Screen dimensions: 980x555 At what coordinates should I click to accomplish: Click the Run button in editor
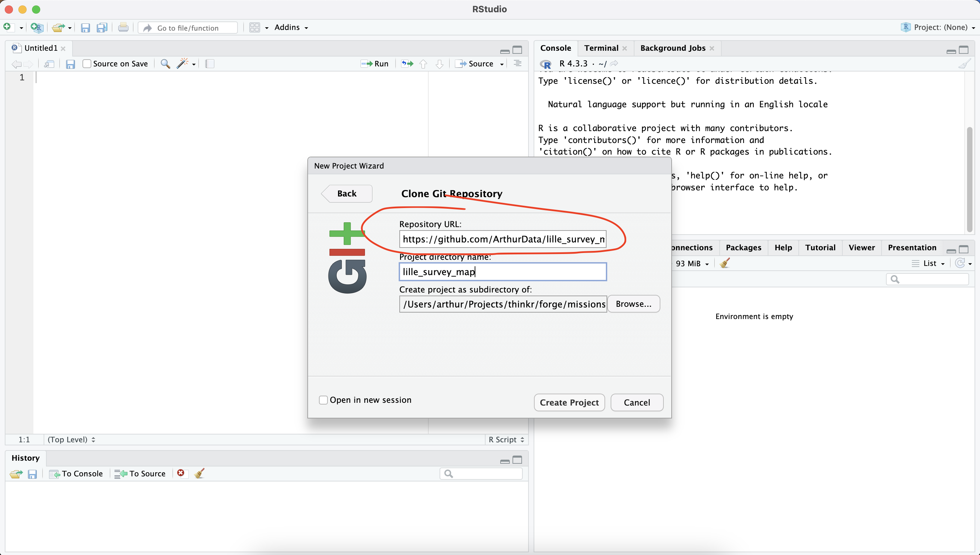tap(374, 64)
